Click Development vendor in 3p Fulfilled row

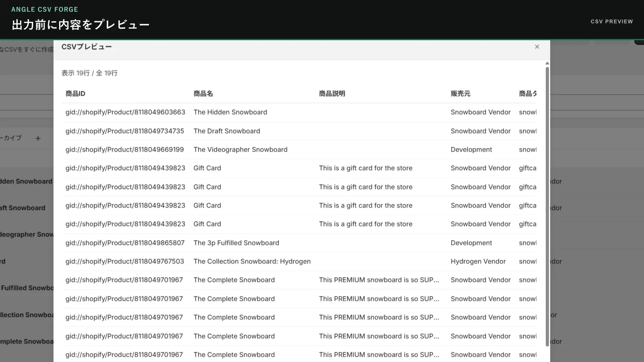pyautogui.click(x=471, y=243)
